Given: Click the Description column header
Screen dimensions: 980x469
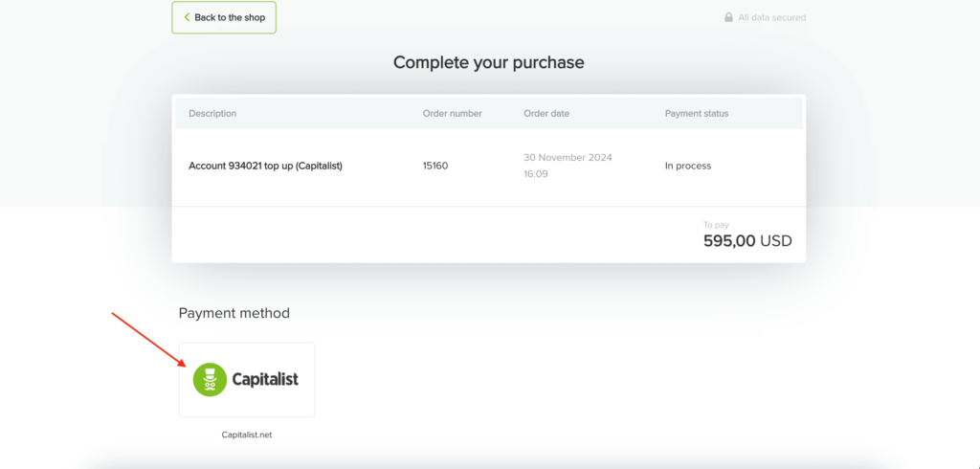Looking at the screenshot, I should [212, 113].
